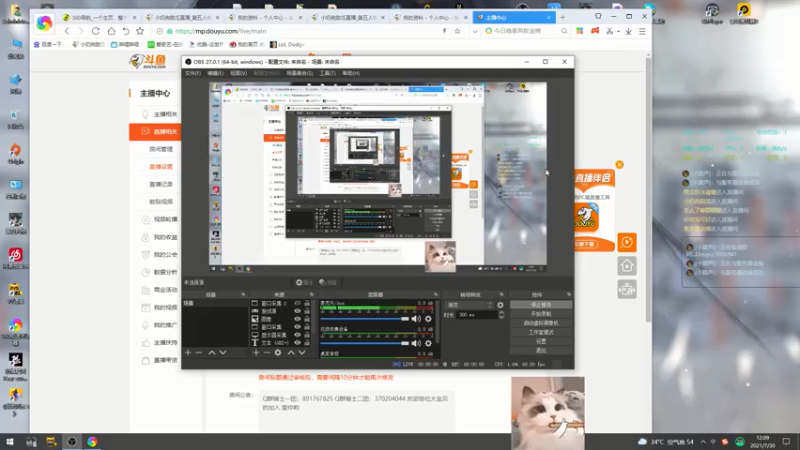Click browser reload button
The width and height of the screenshot is (800, 450).
coord(95,31)
